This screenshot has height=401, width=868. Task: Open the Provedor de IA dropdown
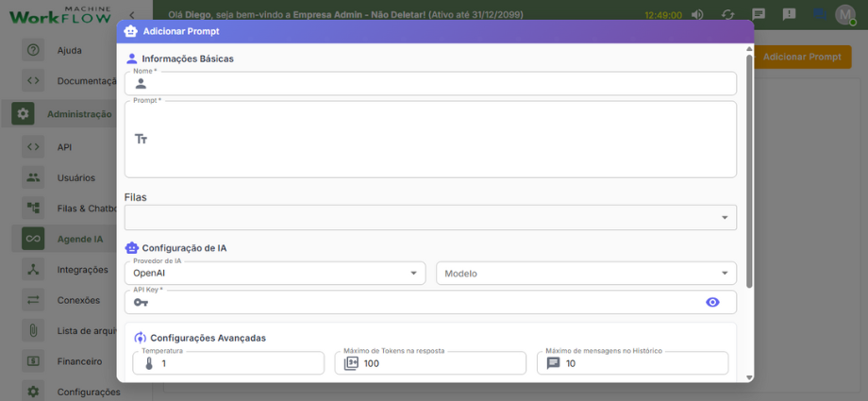275,274
